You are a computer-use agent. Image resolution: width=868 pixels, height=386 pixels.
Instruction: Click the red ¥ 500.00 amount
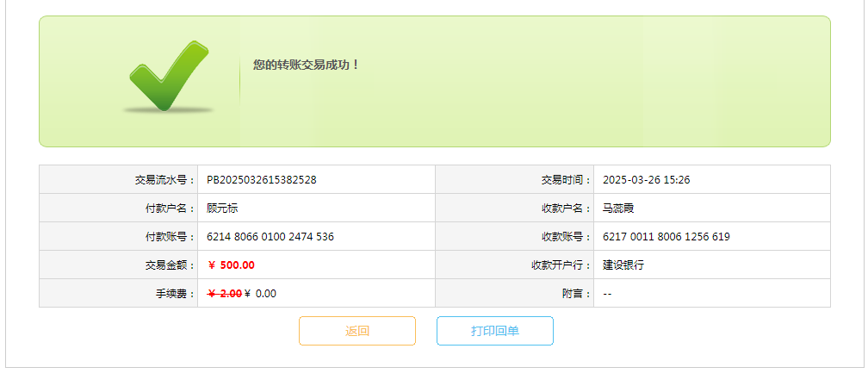pos(232,265)
